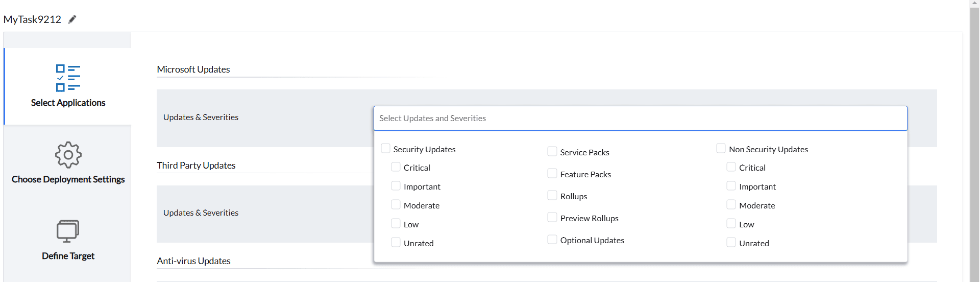Select Moderate under Security Updates

click(396, 205)
